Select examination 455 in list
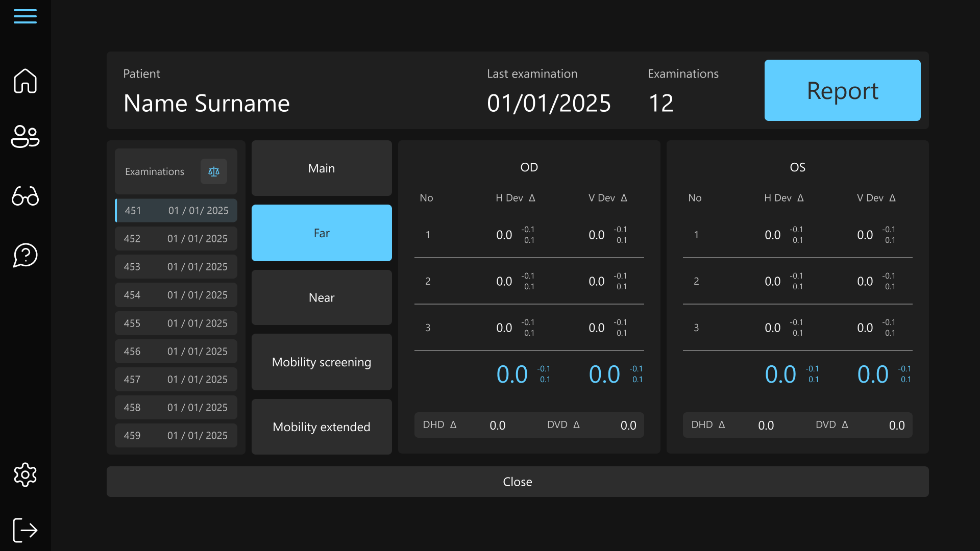The height and width of the screenshot is (551, 980). click(176, 323)
